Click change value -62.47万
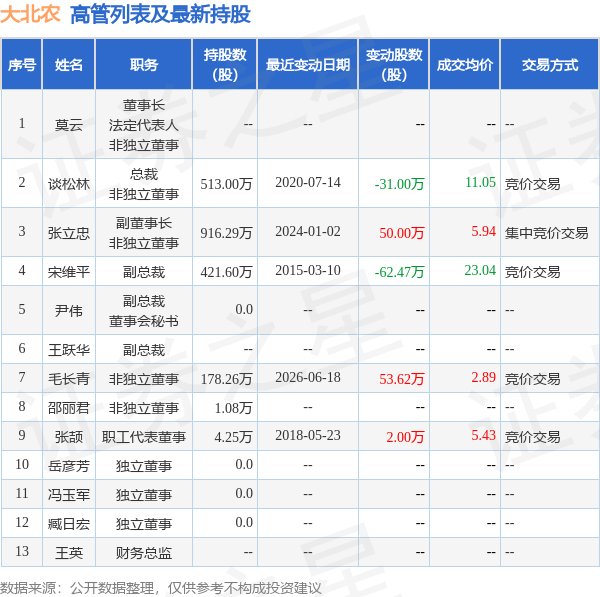The image size is (600, 597). click(x=399, y=272)
